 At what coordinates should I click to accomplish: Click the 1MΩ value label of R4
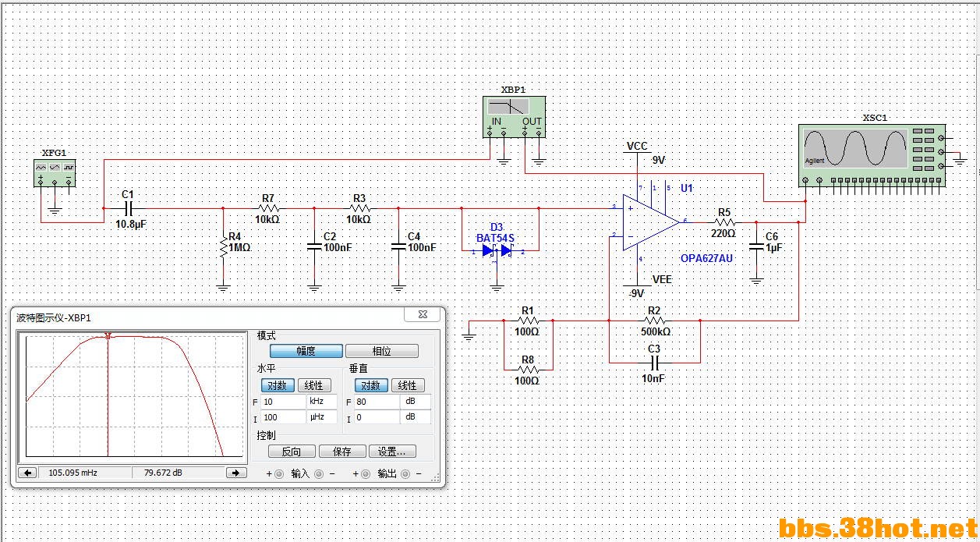coord(239,247)
